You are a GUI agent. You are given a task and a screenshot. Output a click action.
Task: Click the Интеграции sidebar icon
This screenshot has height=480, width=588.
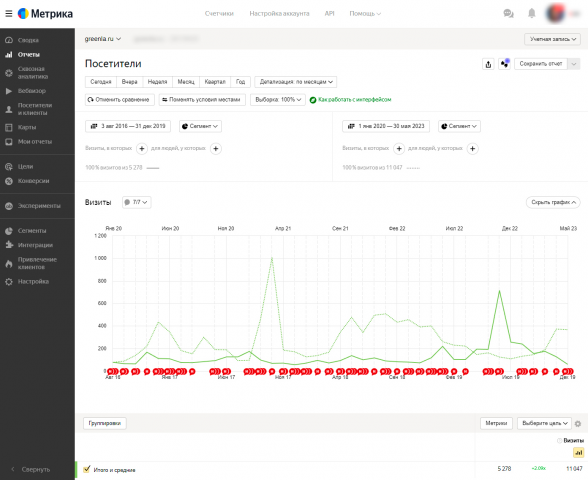tap(9, 245)
